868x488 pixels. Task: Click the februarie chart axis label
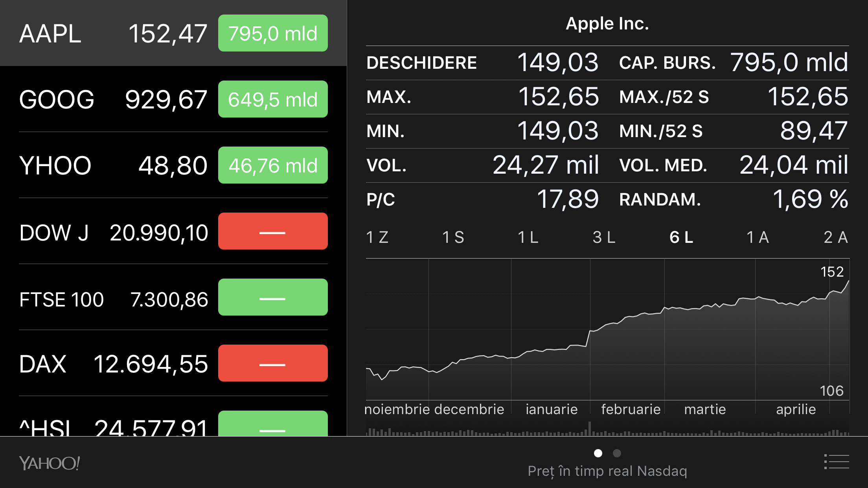point(631,409)
